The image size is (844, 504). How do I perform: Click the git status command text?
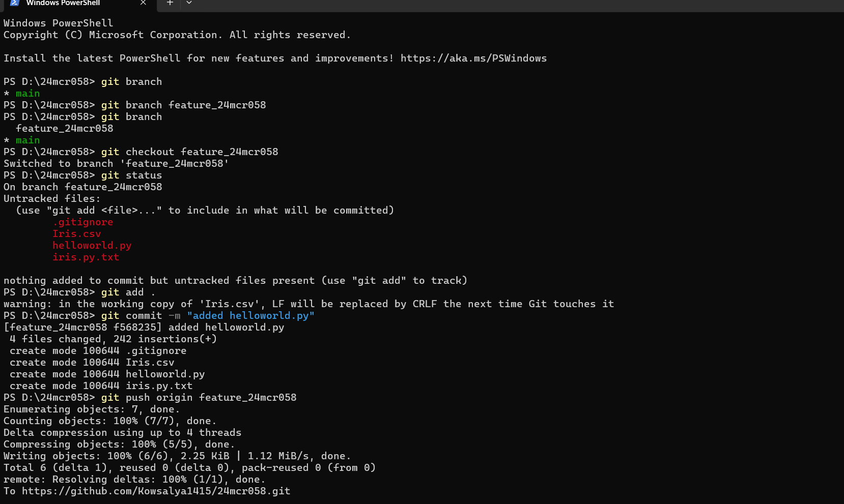coord(131,175)
